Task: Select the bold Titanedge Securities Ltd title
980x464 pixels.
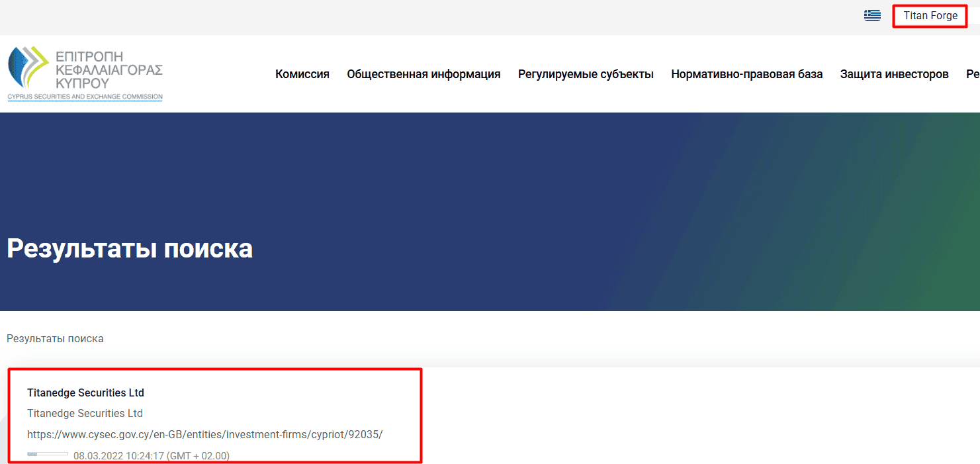Action: [x=85, y=392]
